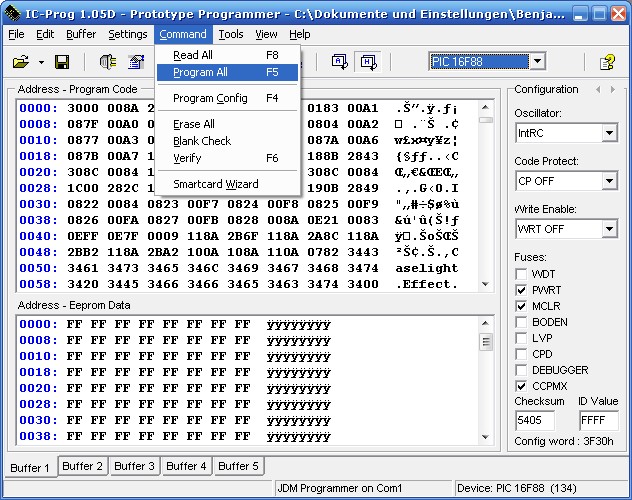
Task: Click the Save floppy disk icon
Action: point(62,62)
